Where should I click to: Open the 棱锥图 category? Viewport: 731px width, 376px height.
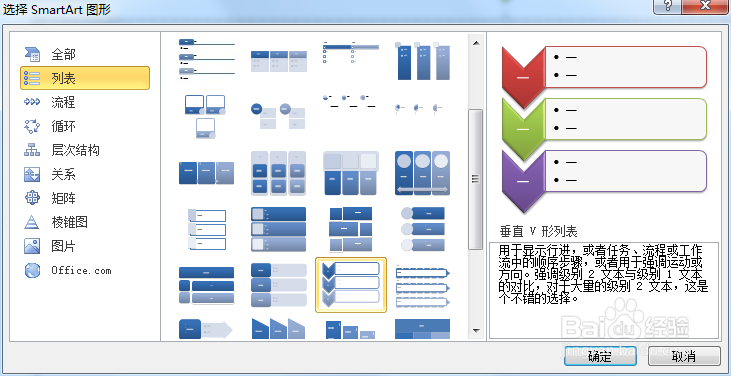[x=85, y=222]
